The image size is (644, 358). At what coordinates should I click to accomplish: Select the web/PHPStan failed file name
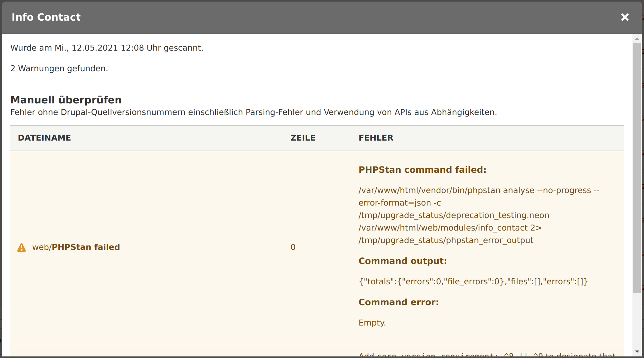click(x=76, y=247)
